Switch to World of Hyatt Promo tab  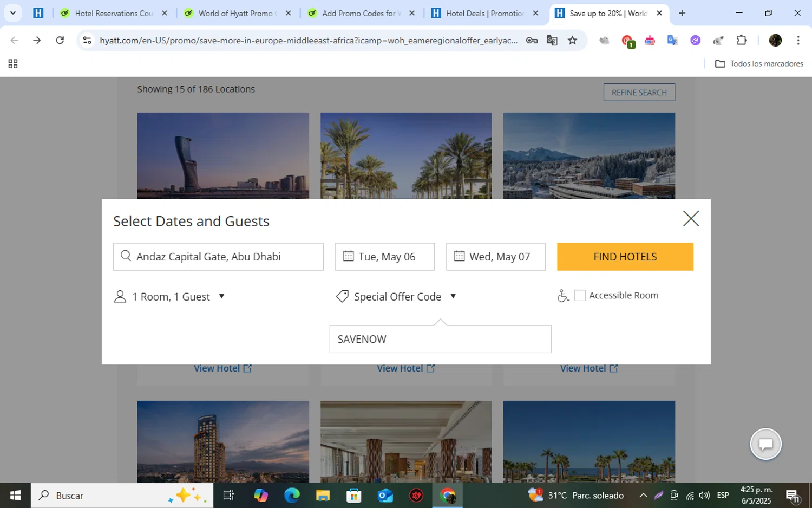(237, 13)
